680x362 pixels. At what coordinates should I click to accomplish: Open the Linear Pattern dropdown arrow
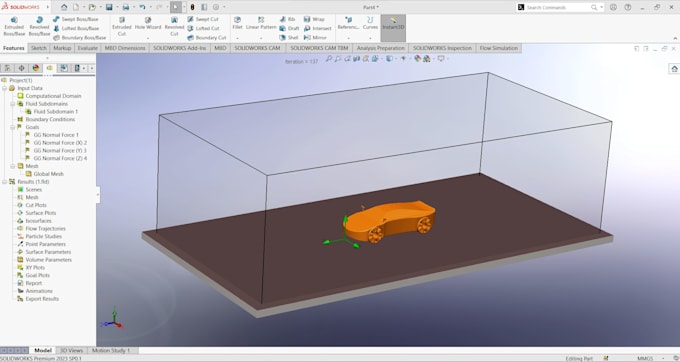(261, 38)
